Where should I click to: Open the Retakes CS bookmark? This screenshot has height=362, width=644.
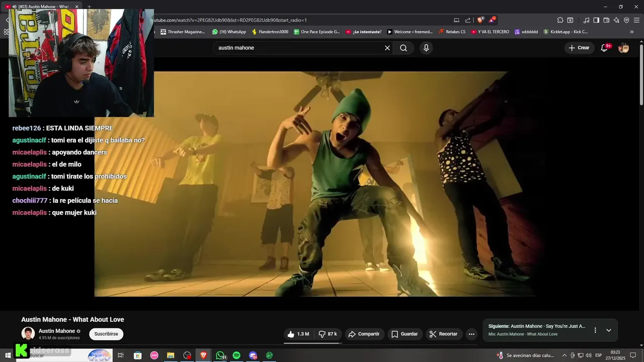coord(452,32)
